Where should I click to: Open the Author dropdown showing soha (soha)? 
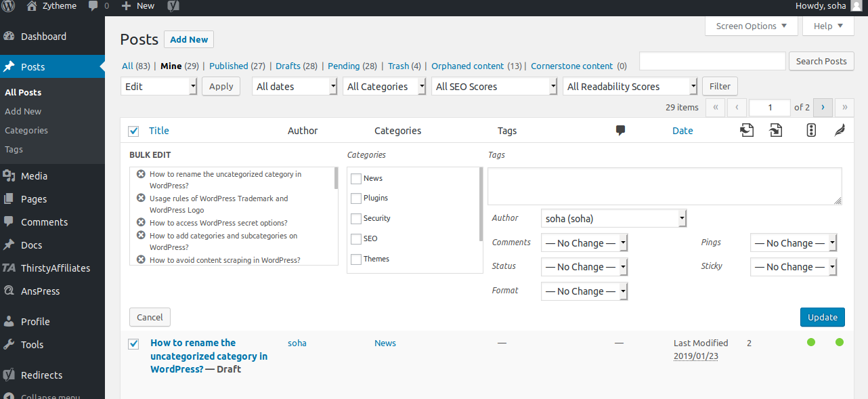point(614,219)
